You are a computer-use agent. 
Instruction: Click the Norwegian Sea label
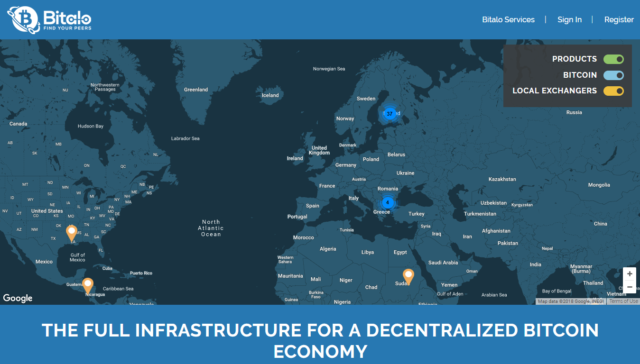coord(329,69)
